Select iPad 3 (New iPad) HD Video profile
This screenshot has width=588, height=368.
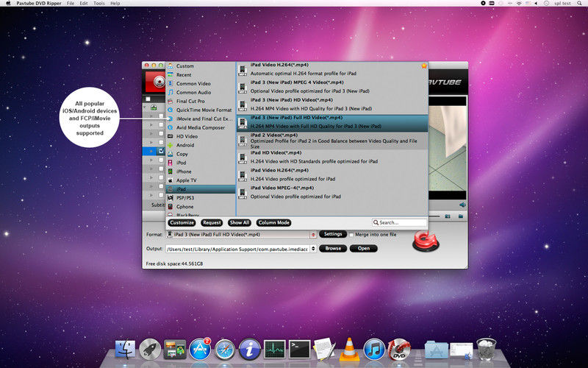coord(332,105)
